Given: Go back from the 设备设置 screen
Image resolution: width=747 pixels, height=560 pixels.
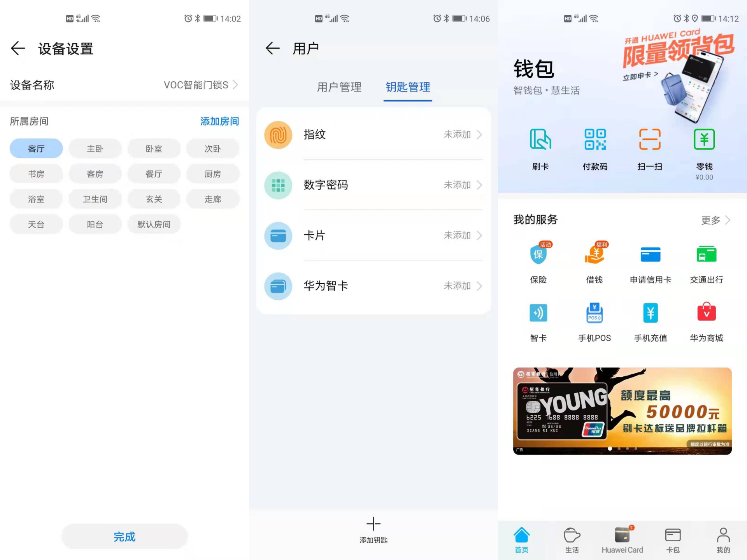Looking at the screenshot, I should 18,49.
